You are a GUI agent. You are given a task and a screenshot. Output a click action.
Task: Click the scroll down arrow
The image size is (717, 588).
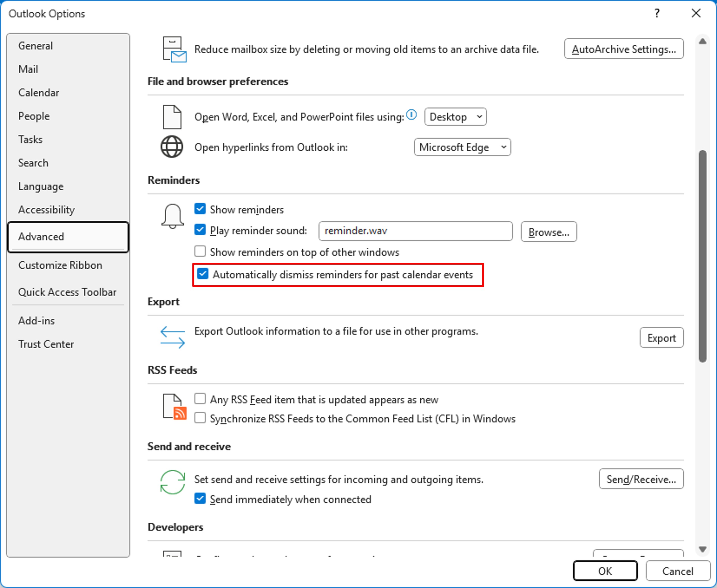click(702, 549)
